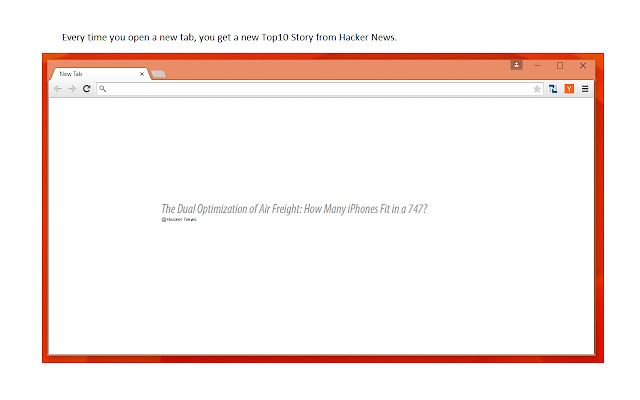
Task: Open the orange Hacker News Y extension
Action: [x=569, y=89]
